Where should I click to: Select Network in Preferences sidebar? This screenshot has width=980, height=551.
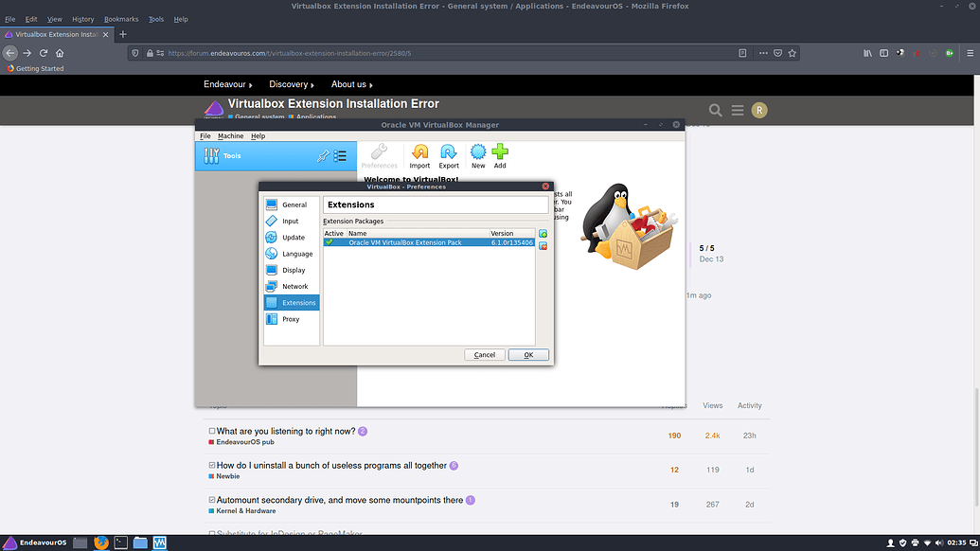tap(292, 286)
